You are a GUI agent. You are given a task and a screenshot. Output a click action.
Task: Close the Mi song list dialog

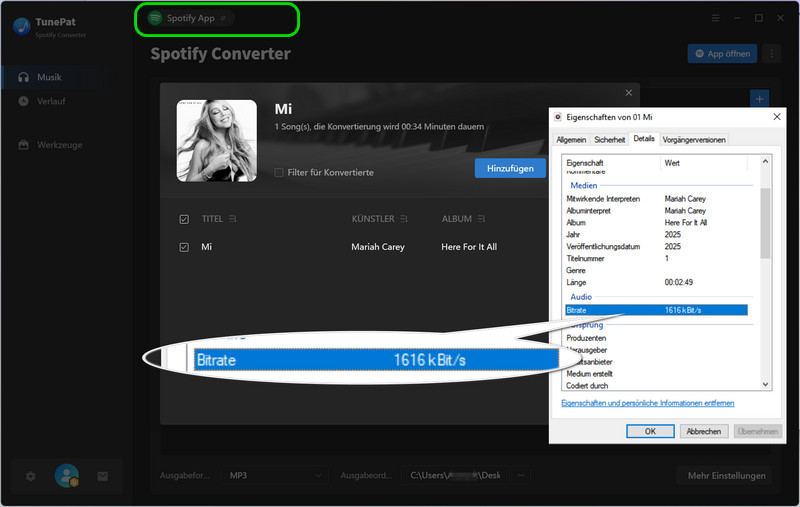tap(629, 92)
